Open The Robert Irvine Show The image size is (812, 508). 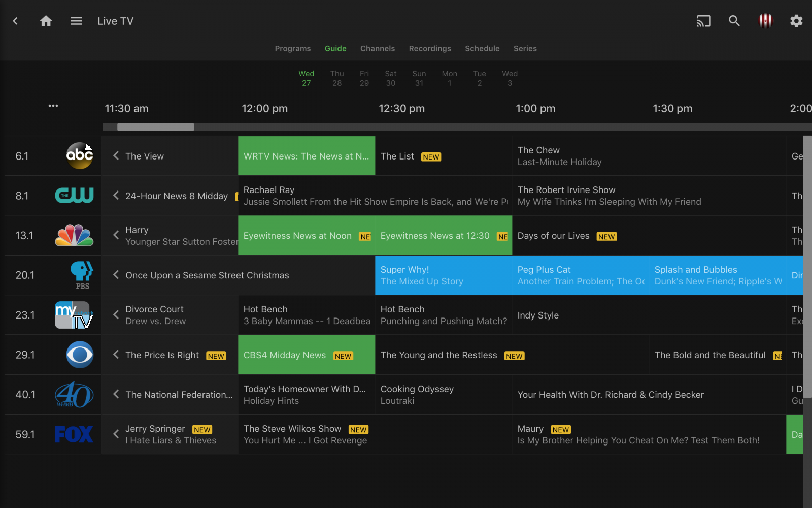click(x=649, y=196)
